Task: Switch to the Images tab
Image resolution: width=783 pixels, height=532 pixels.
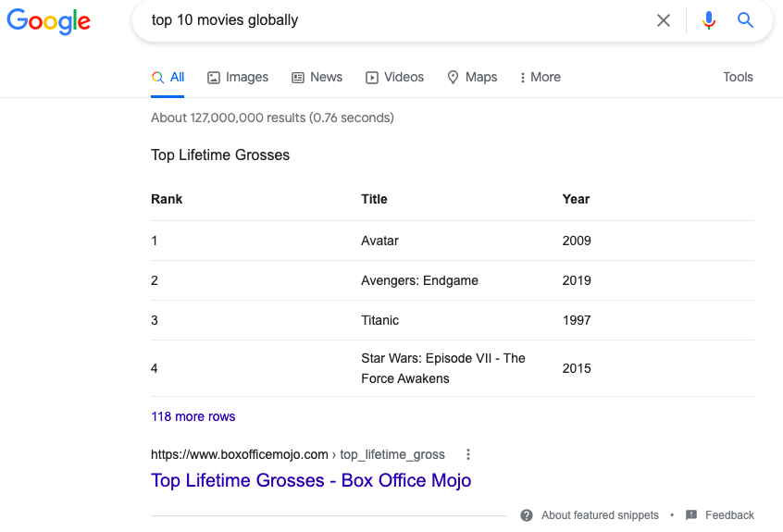Action: (238, 78)
